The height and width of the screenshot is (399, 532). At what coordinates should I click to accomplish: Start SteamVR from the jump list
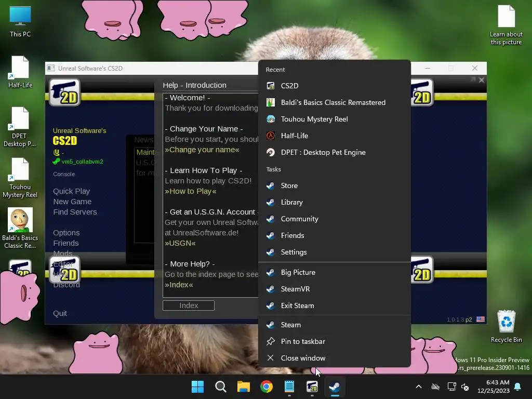tap(334, 289)
